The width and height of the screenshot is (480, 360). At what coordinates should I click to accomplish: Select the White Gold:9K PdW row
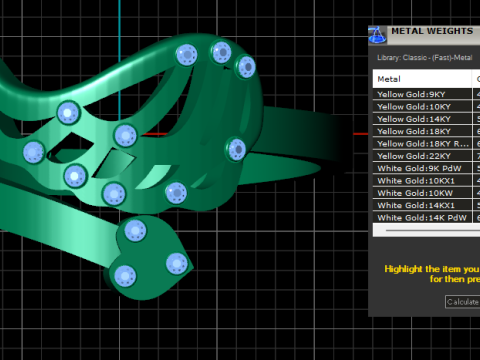coord(422,168)
